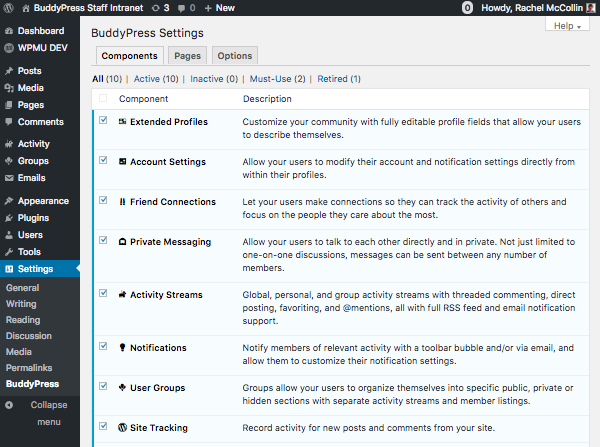Open General settings submenu item
Screen dimensions: 600x447
pyautogui.click(x=23, y=288)
